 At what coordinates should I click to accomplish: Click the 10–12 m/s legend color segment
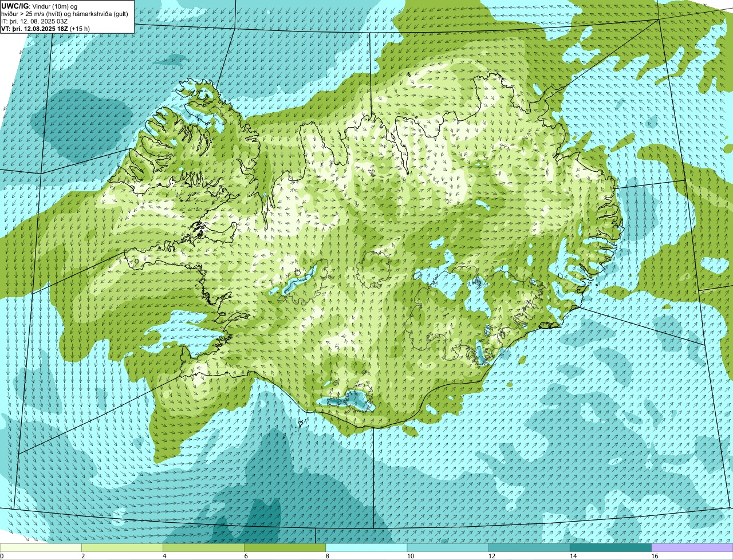click(x=448, y=548)
